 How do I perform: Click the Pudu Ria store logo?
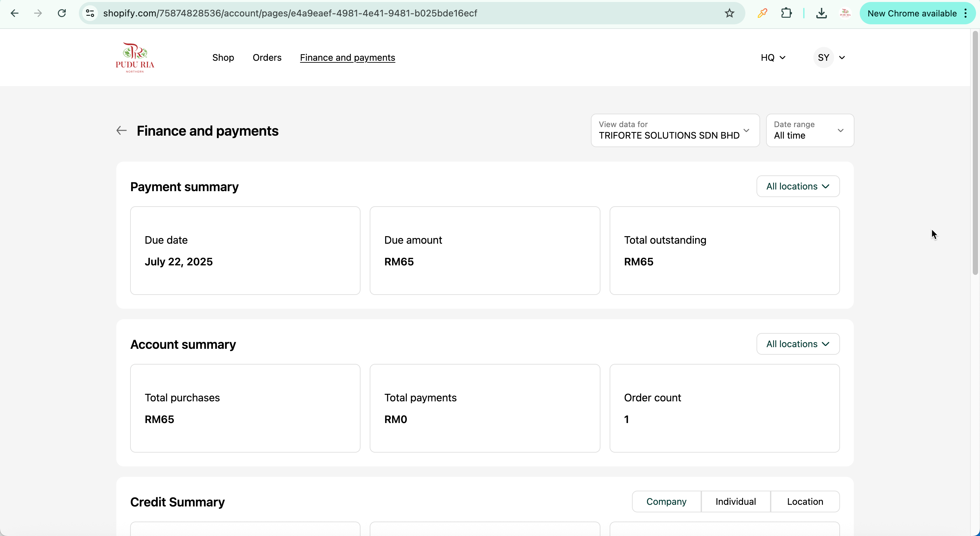coord(135,57)
